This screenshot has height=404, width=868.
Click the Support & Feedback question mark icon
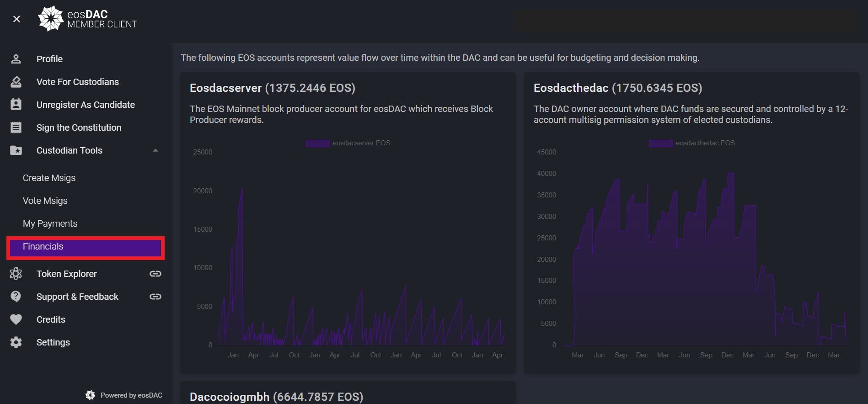pyautogui.click(x=16, y=297)
